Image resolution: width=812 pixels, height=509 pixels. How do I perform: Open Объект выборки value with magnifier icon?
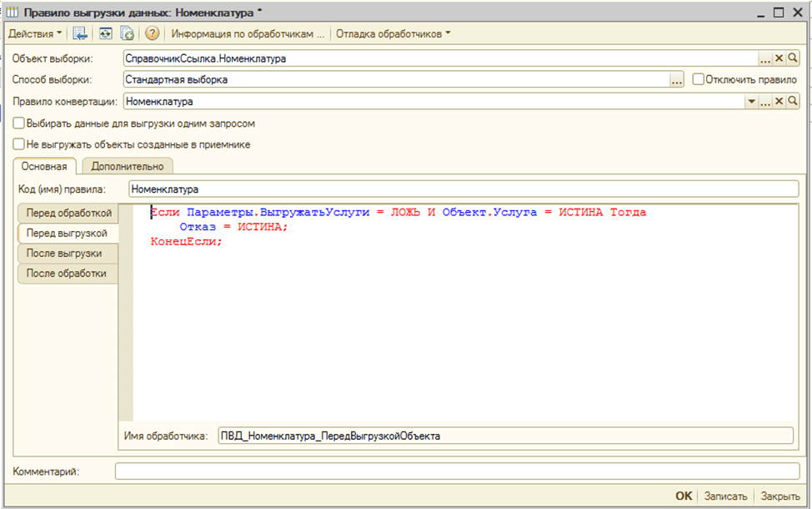(793, 58)
